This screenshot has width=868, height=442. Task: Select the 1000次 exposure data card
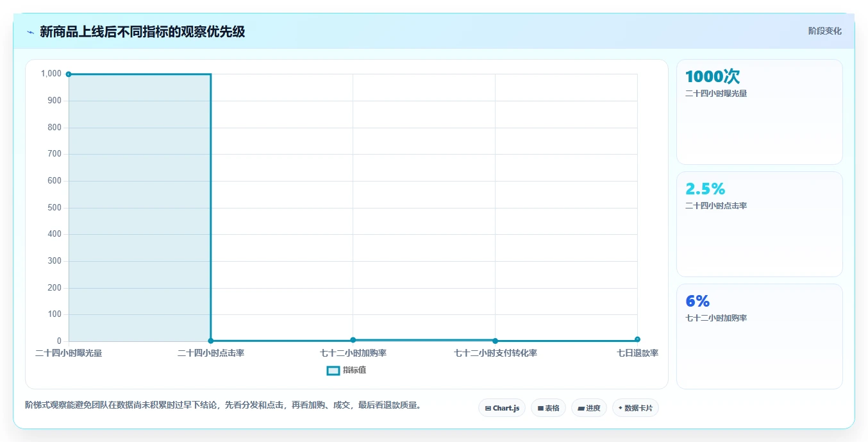click(759, 112)
